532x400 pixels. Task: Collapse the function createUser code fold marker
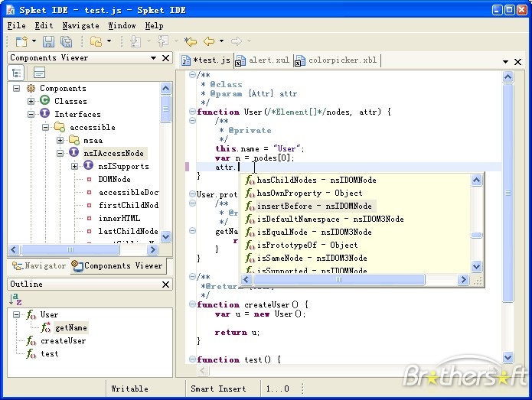click(192, 304)
